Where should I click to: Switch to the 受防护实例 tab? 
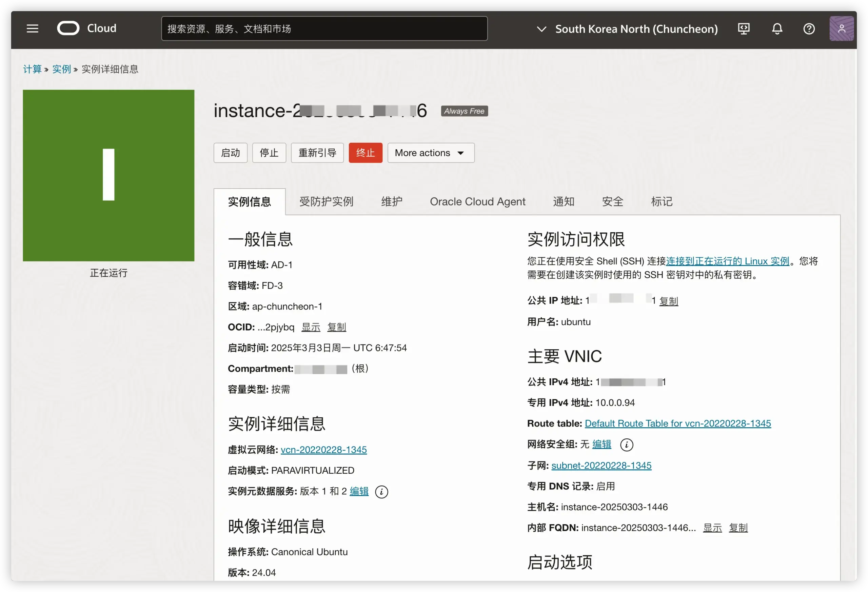click(x=326, y=202)
